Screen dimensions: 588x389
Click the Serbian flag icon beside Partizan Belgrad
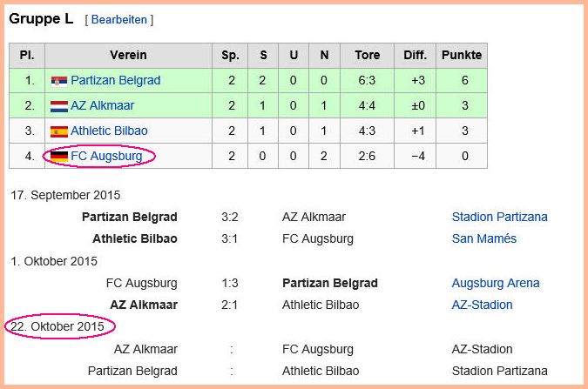59,81
